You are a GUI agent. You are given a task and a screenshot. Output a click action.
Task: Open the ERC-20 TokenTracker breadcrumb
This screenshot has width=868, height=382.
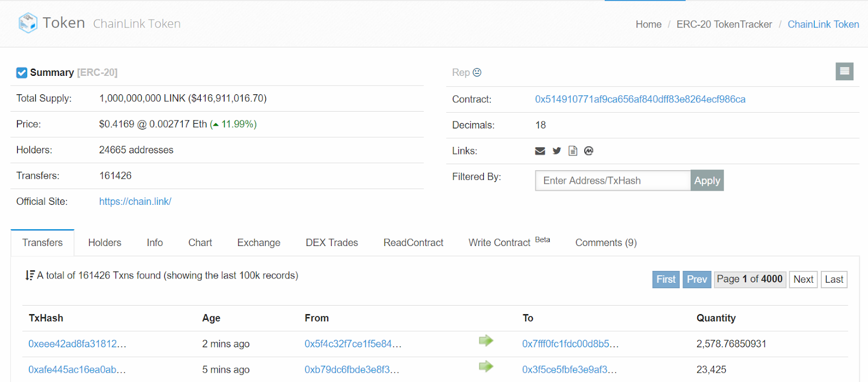(x=724, y=24)
